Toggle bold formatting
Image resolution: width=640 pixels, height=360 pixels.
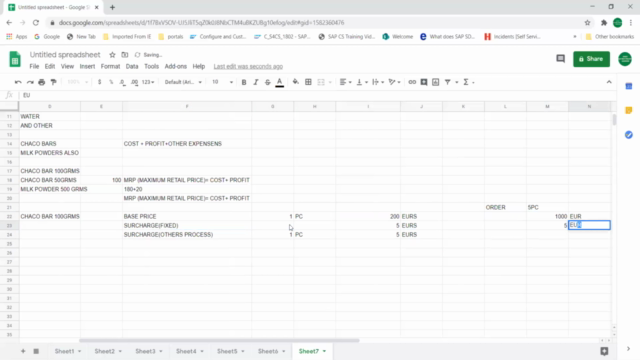[x=244, y=82]
